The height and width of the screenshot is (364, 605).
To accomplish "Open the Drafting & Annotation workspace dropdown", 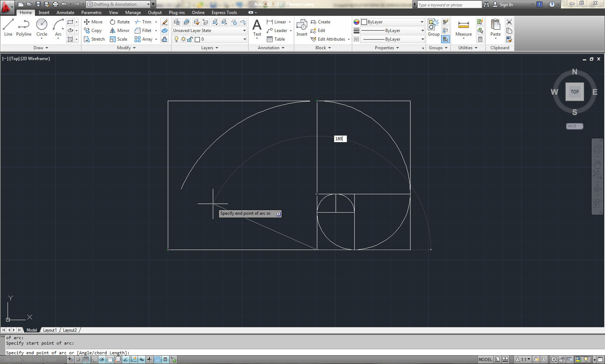I will (x=118, y=4).
